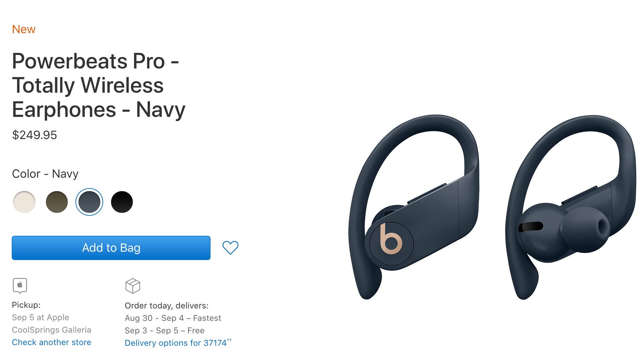Select the Ivory color swatch
644x361 pixels.
click(24, 202)
